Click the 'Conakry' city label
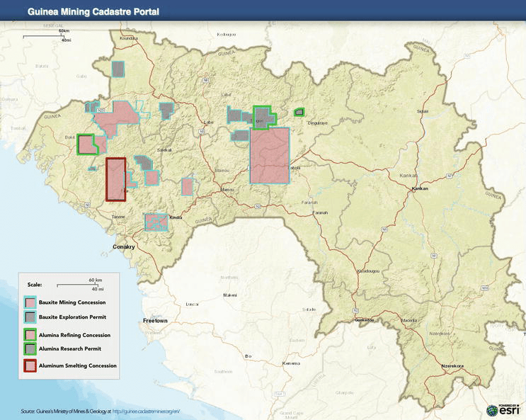Viewport: 526px width, 420px height. pos(124,246)
